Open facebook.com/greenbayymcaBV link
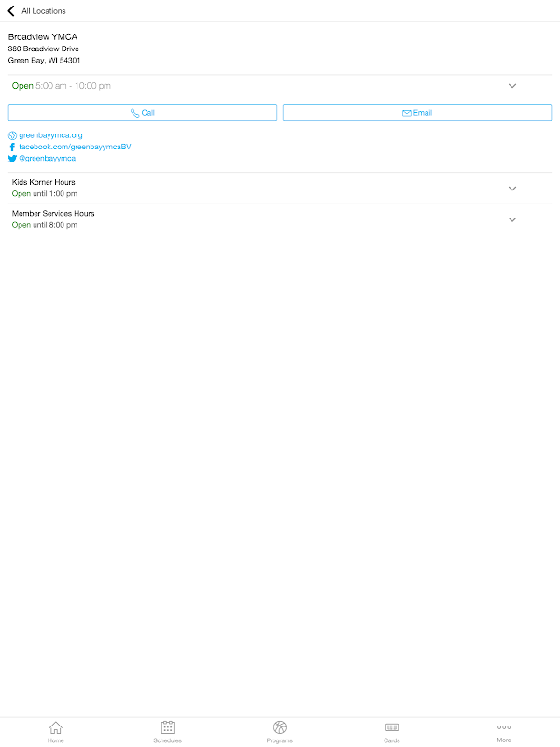The height and width of the screenshot is (747, 560). click(75, 147)
